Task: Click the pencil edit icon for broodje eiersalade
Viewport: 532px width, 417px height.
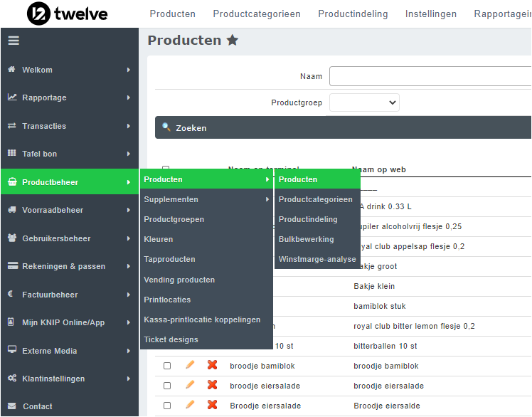Action: pyautogui.click(x=190, y=385)
